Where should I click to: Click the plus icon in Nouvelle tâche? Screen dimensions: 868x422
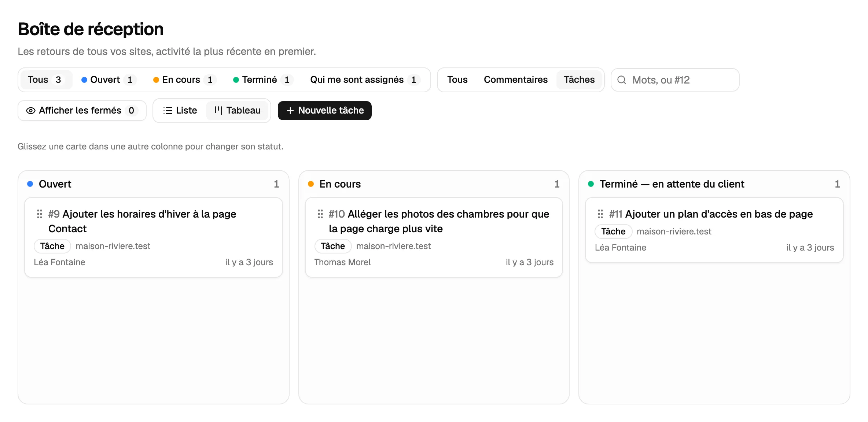pyautogui.click(x=290, y=111)
